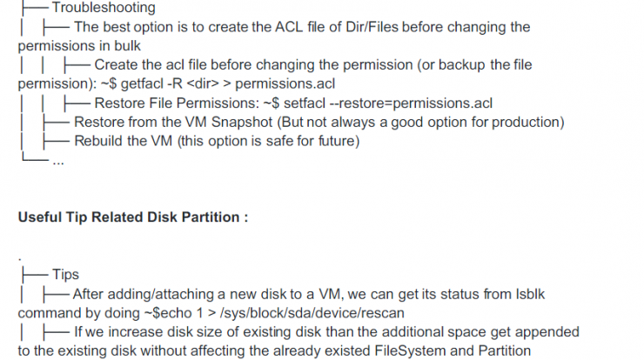
Task: Click the After adding/attaching a new disk line
Action: coord(308,294)
